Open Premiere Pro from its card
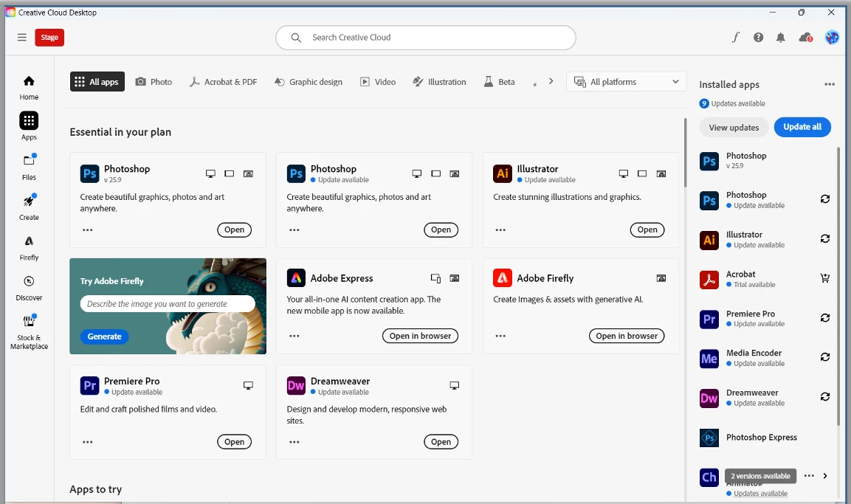851x504 pixels. tap(235, 441)
